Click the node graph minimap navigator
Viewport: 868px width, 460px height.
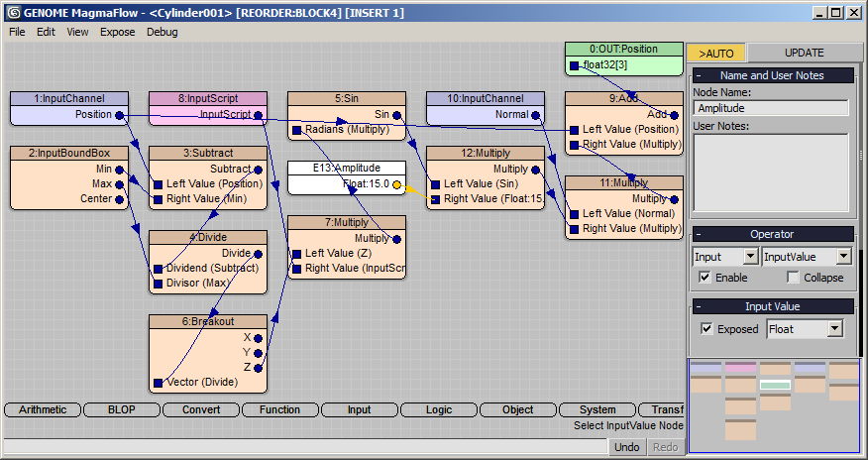tap(775, 404)
